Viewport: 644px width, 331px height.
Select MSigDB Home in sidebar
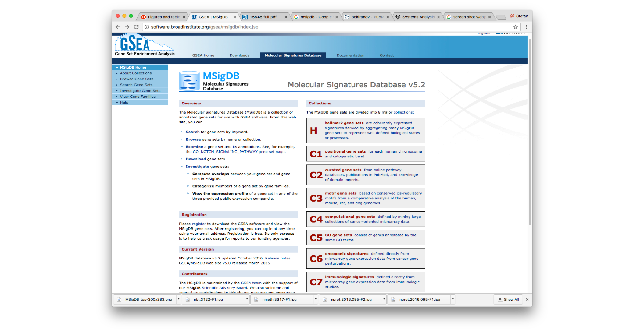(x=140, y=67)
